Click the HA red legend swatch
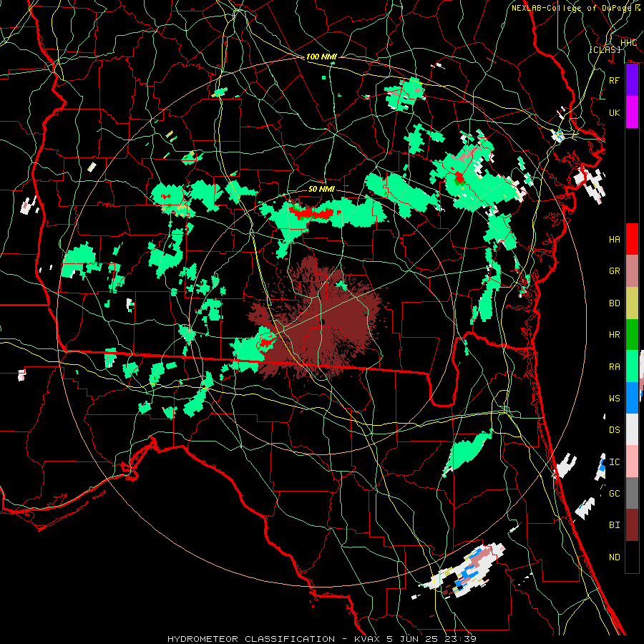Screen dimensions: 644x644 point(632,239)
